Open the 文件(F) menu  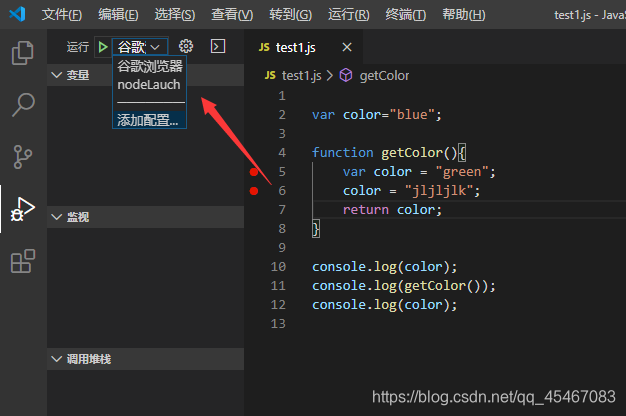click(x=62, y=15)
